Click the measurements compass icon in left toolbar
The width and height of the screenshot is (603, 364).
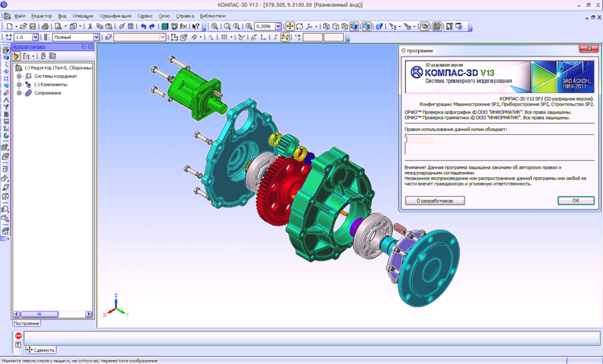(6, 100)
